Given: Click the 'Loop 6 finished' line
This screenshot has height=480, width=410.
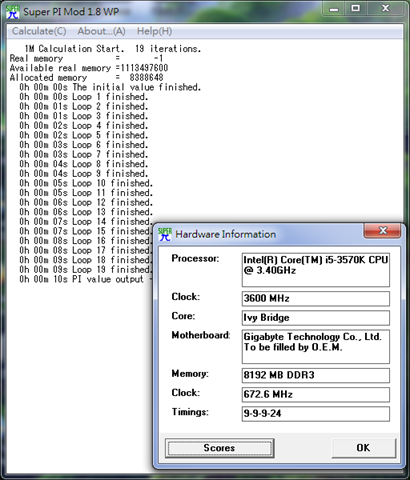Looking at the screenshot, I should tap(83, 145).
